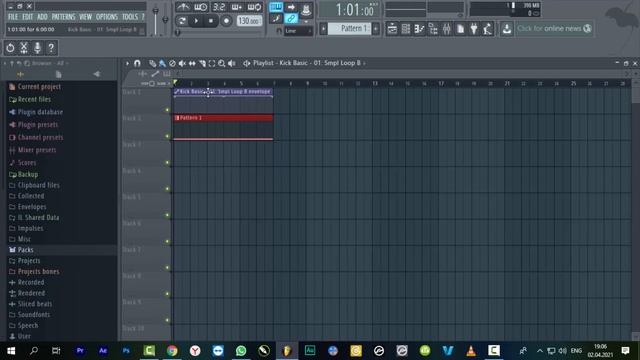
Task: Open the EDIT menu
Action: (27, 17)
